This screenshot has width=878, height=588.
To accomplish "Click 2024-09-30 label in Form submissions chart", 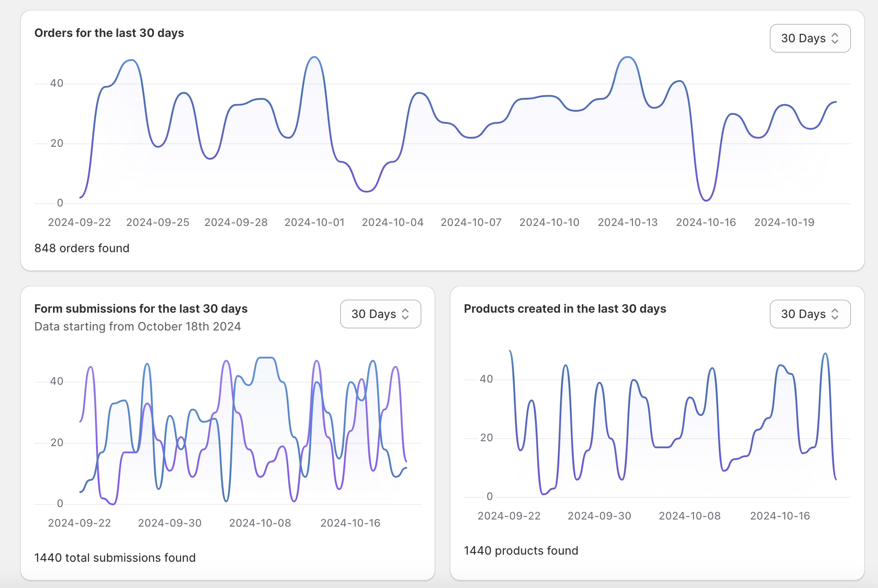I will pos(169,523).
